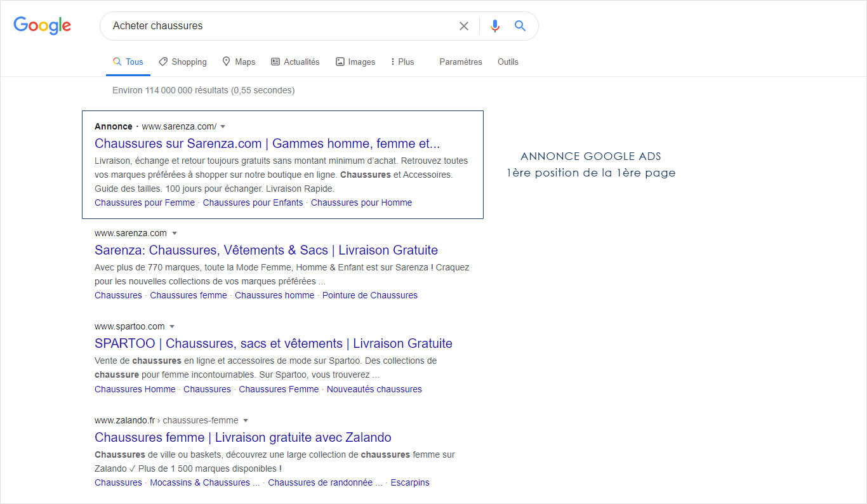Open Chaussures pour Enfants ad sitelink

pyautogui.click(x=253, y=202)
